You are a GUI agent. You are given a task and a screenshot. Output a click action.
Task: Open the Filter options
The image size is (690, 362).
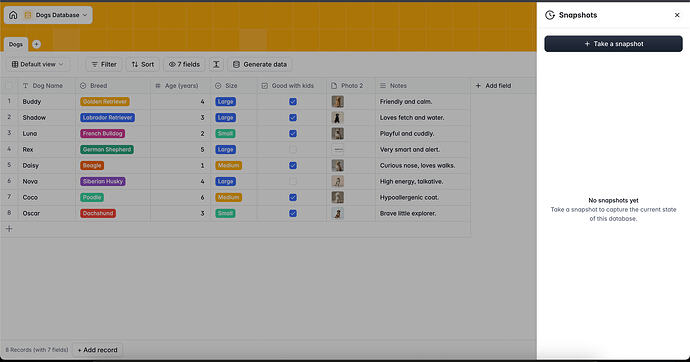(x=104, y=64)
